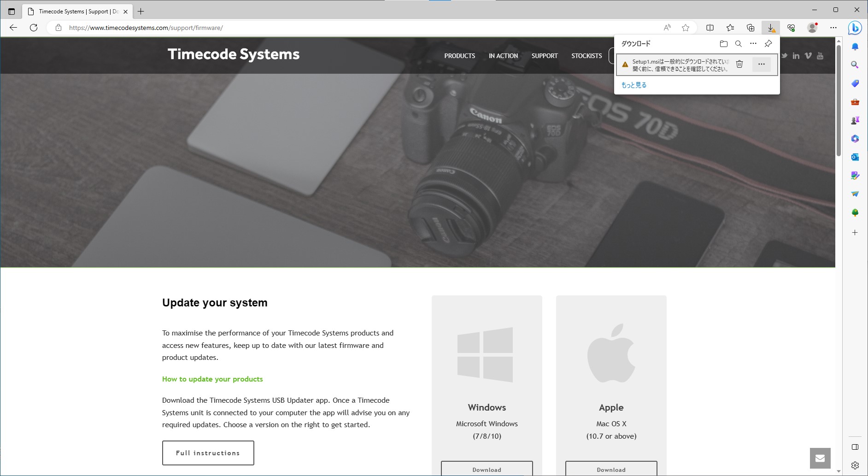Download the Apple Mac updater app

(x=611, y=469)
